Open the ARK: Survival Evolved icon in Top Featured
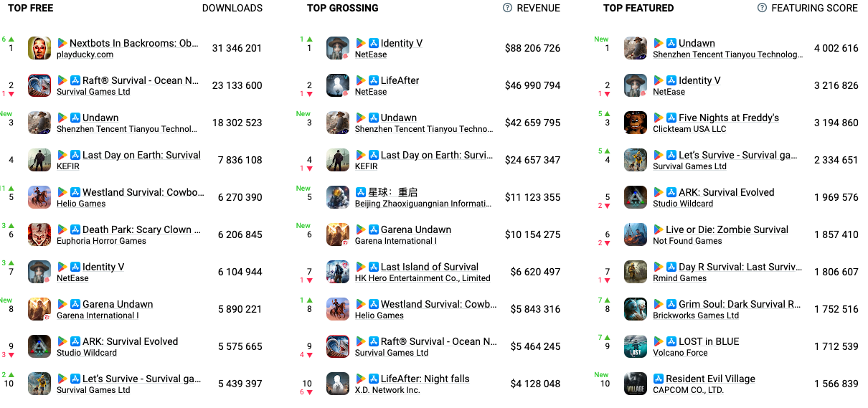Screen dimensions: 868x408 click(x=636, y=197)
